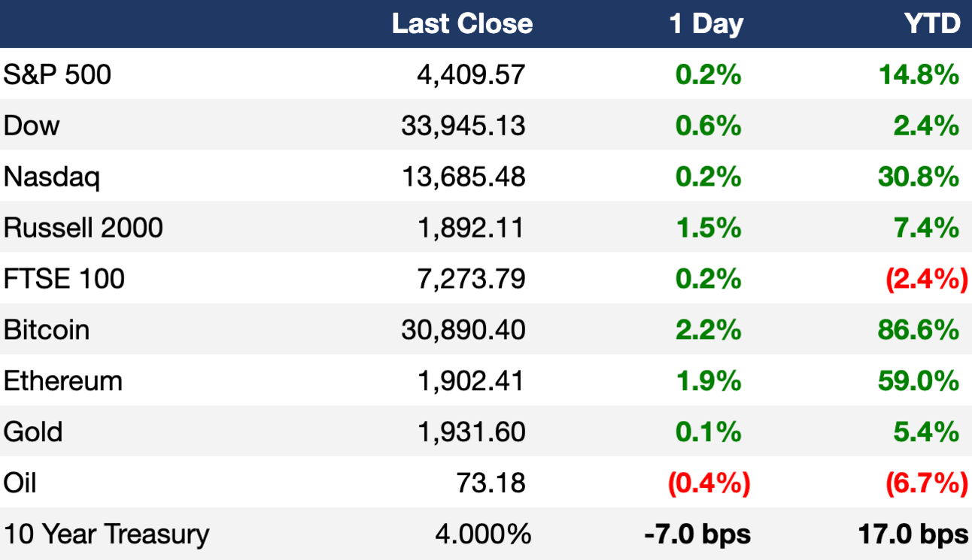Click the Last Close column header
Screen dimensions: 972x560
click(x=462, y=24)
